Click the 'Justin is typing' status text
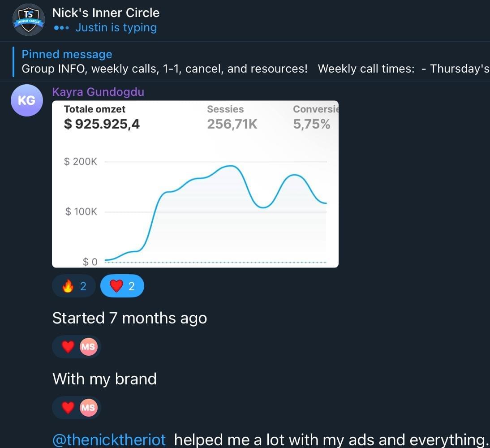 (x=116, y=28)
